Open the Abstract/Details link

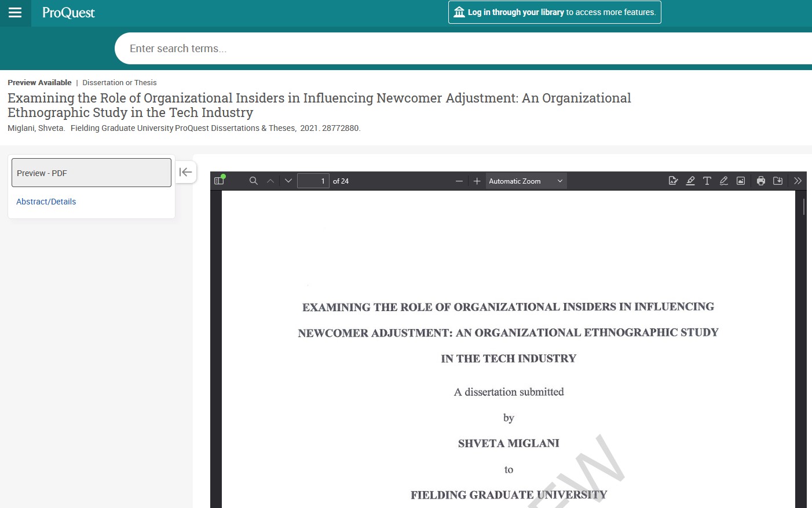click(x=46, y=202)
